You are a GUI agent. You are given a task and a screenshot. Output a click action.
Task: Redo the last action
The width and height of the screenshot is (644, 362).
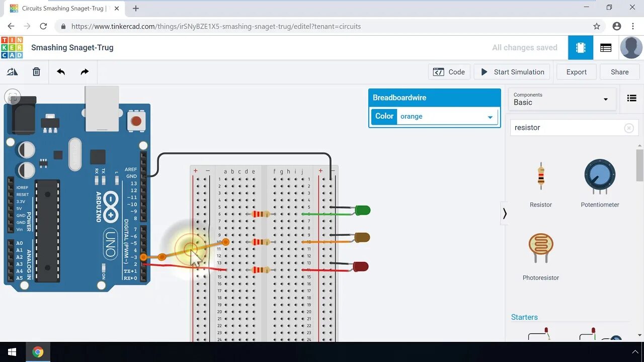click(x=85, y=72)
